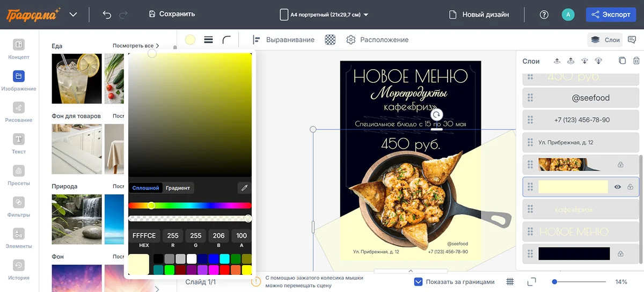The height and width of the screenshot is (292, 644).
Task: Click the duplicate layer icon
Action: click(x=622, y=61)
